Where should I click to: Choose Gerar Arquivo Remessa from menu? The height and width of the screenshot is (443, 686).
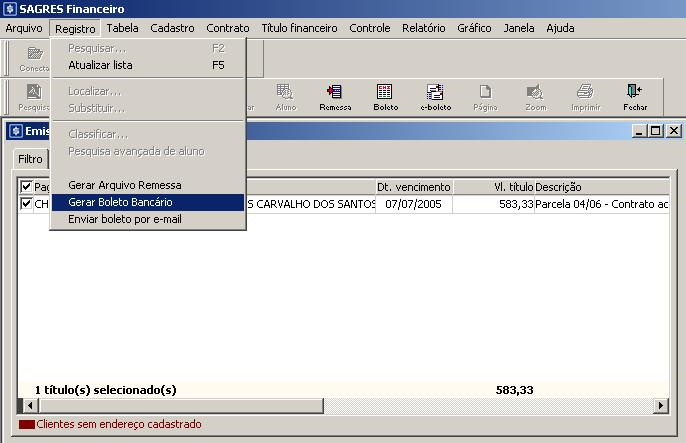click(x=124, y=185)
